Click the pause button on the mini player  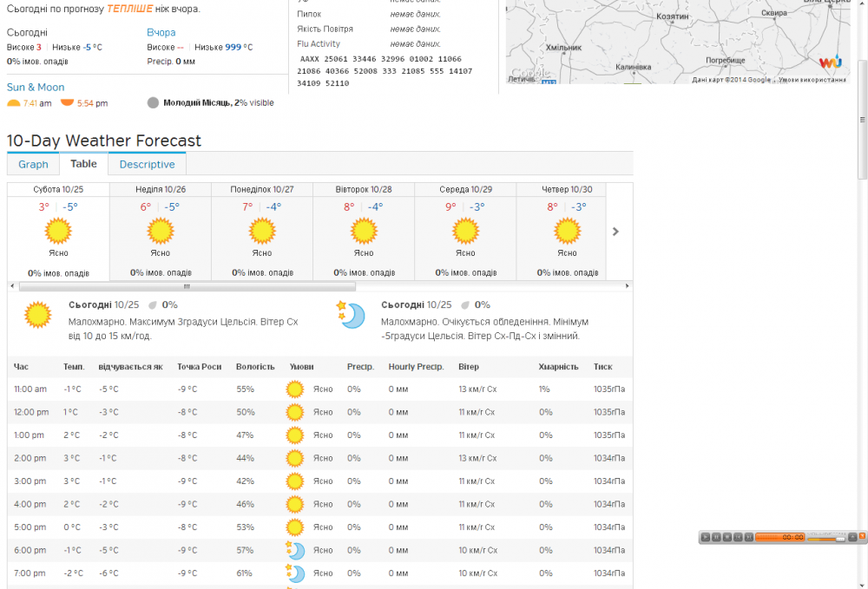pyautogui.click(x=716, y=537)
